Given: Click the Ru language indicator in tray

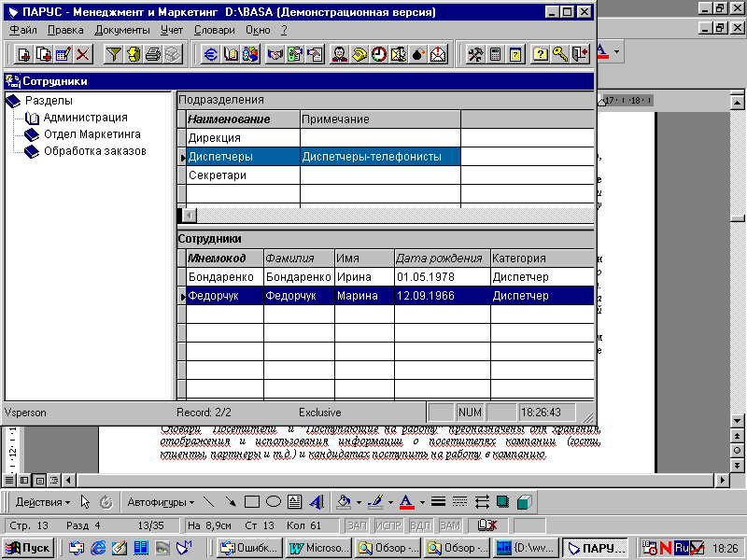Looking at the screenshot, I should [x=682, y=548].
